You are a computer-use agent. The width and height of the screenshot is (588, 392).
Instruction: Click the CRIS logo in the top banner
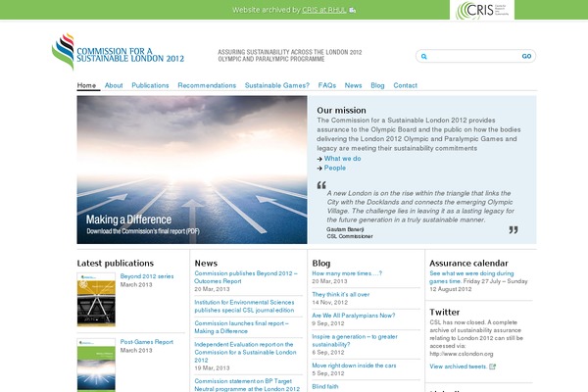(482, 10)
